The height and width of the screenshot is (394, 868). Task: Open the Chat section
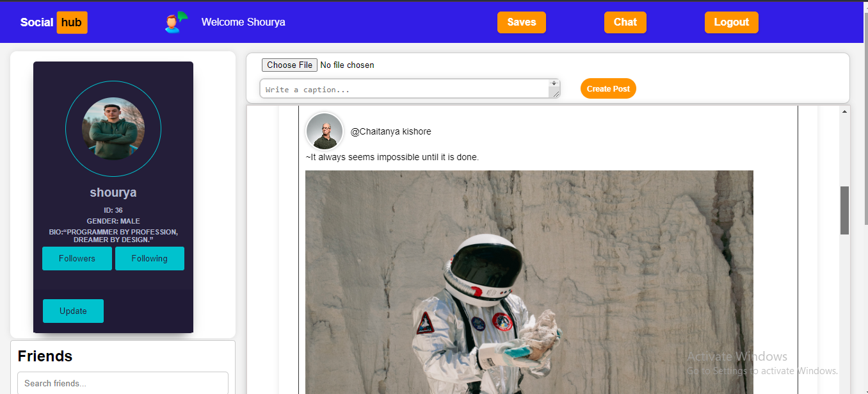click(625, 22)
